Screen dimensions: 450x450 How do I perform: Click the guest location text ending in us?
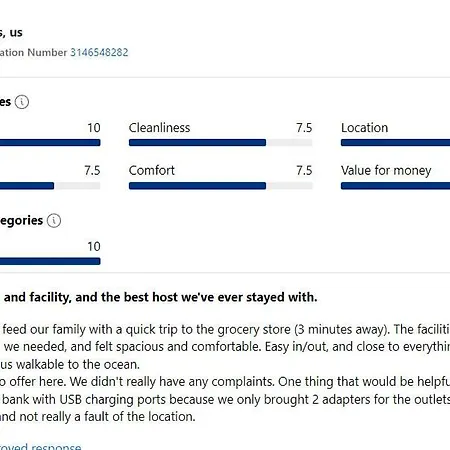[x=11, y=33]
